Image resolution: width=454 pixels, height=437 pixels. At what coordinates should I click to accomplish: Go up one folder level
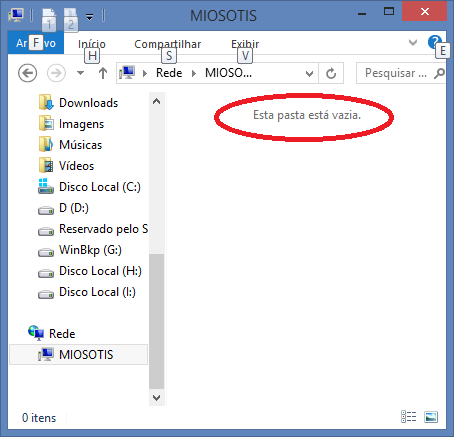(x=103, y=73)
